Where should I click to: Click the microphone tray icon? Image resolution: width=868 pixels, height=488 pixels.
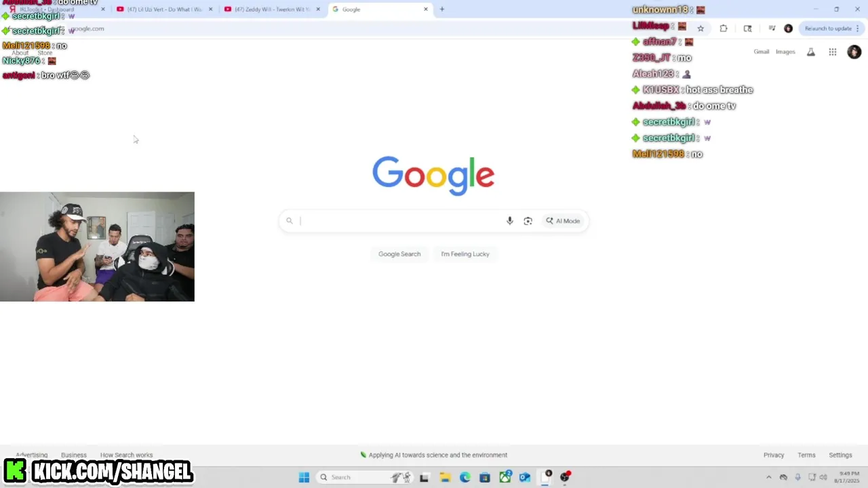(797, 477)
